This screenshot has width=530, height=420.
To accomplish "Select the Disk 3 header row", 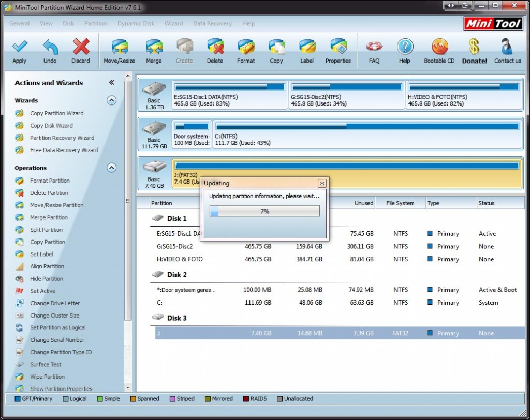I will tap(337, 318).
